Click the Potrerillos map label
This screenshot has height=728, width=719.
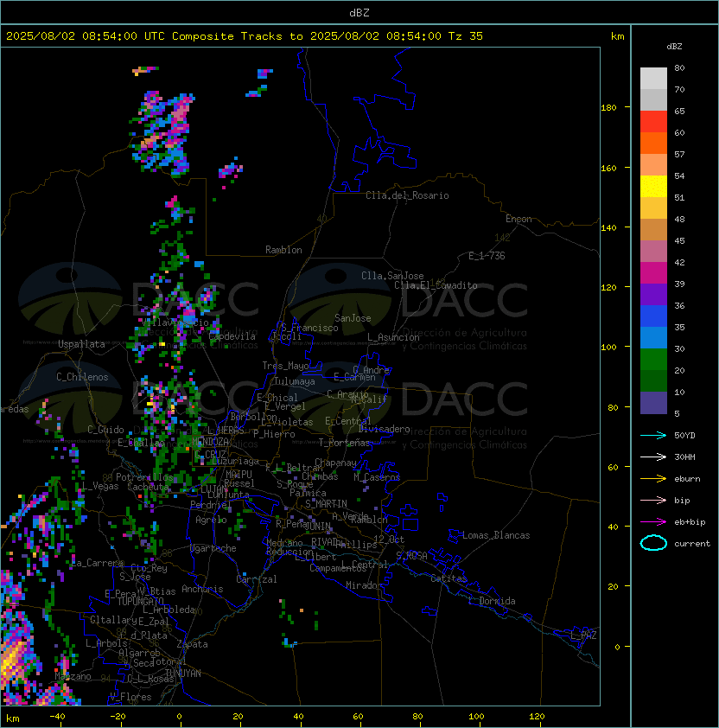(144, 477)
